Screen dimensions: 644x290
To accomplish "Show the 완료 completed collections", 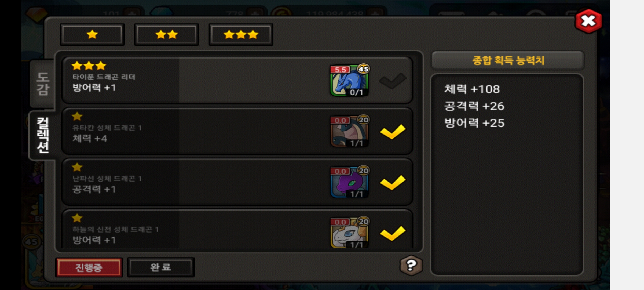I will coord(160,267).
